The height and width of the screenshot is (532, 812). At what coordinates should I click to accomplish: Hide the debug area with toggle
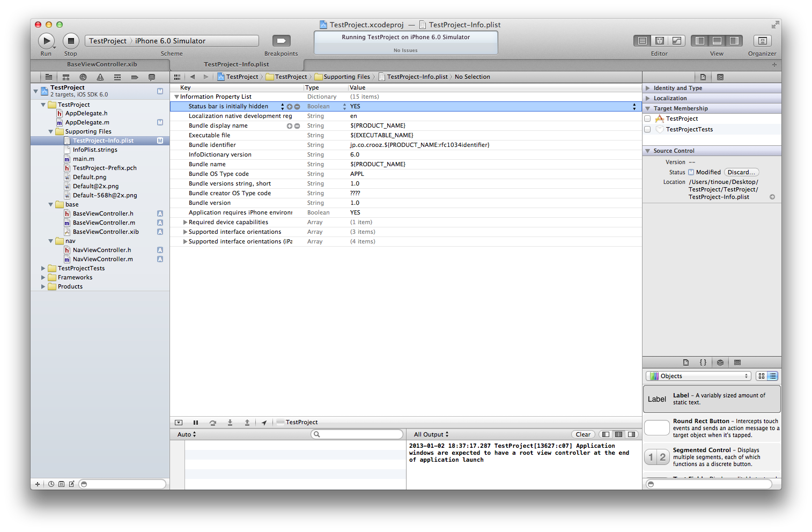click(x=179, y=423)
